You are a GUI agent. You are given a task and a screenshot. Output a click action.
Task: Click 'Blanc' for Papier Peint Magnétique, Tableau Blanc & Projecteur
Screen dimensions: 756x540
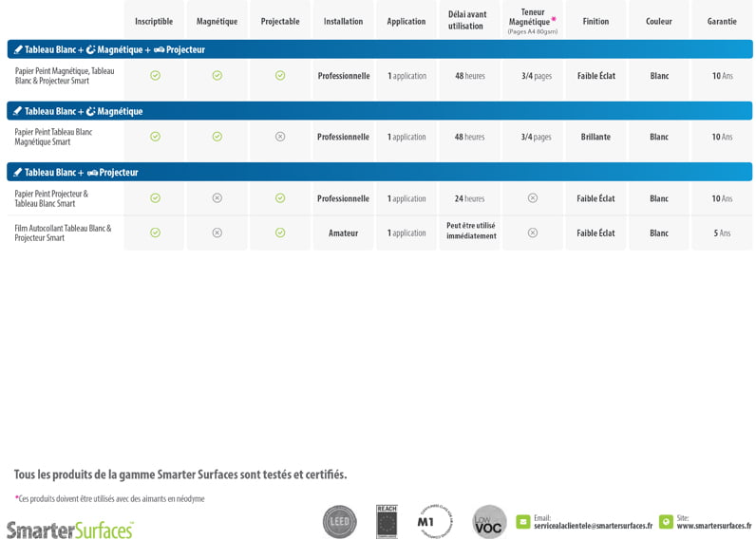659,76
